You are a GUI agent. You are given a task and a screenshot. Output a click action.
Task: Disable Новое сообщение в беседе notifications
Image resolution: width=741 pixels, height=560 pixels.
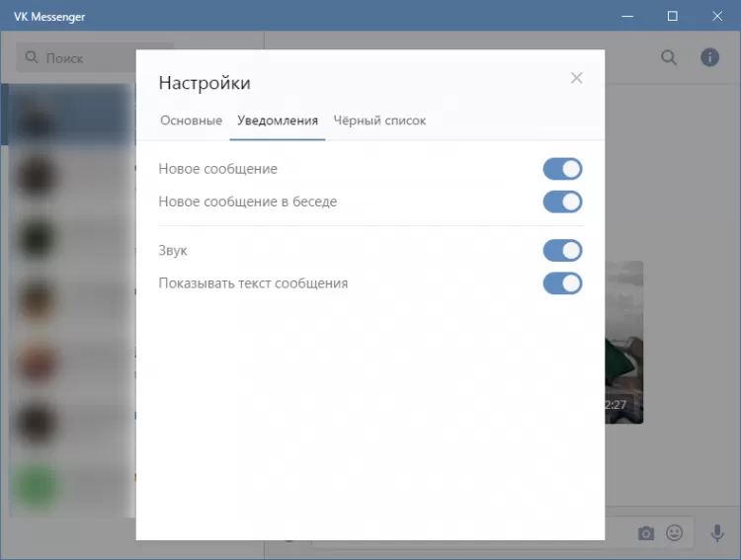pyautogui.click(x=562, y=201)
